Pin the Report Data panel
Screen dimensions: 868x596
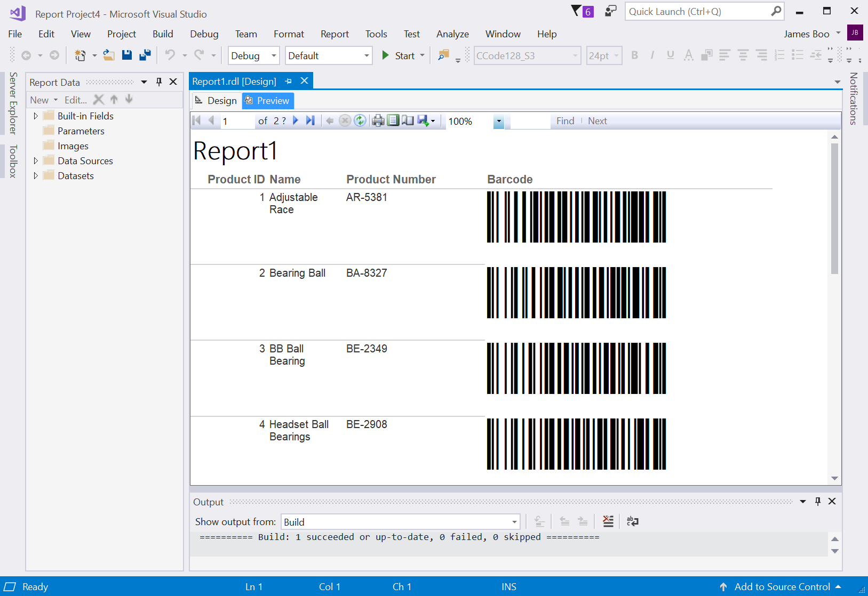coord(158,82)
